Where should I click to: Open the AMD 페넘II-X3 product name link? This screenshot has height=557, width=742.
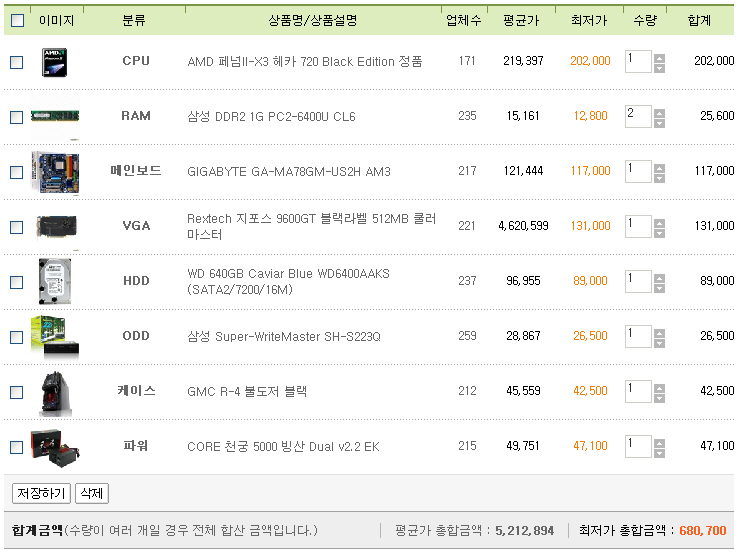304,62
